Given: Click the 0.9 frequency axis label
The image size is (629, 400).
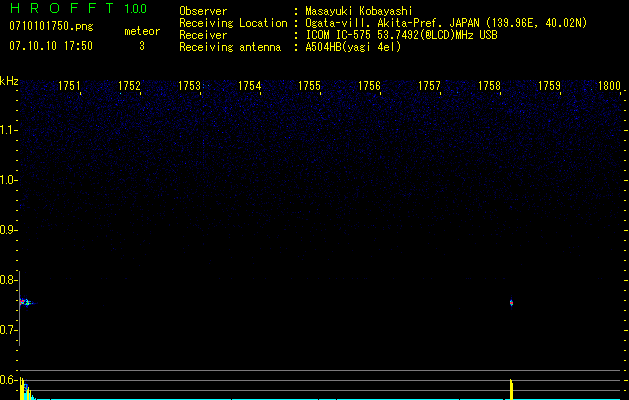Looking at the screenshot, I should [8, 230].
